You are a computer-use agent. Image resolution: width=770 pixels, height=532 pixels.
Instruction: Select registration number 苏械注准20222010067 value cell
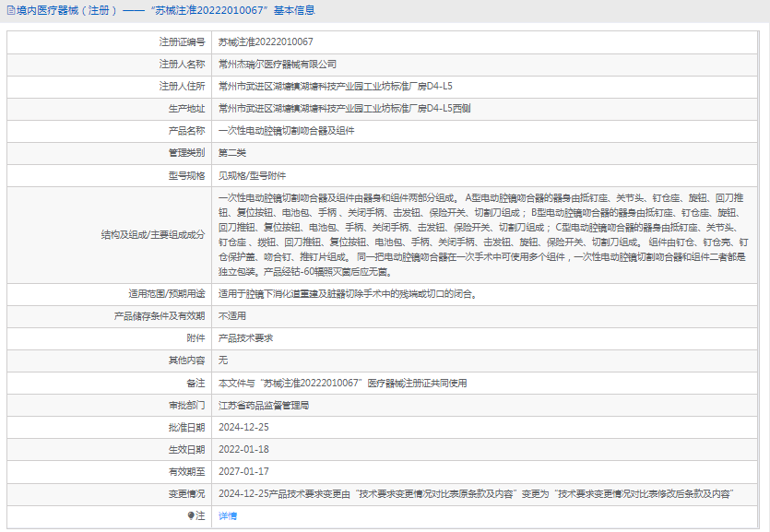click(x=266, y=42)
